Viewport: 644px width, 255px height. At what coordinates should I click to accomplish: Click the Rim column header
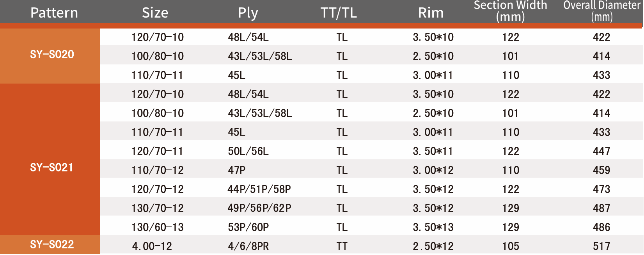click(431, 13)
